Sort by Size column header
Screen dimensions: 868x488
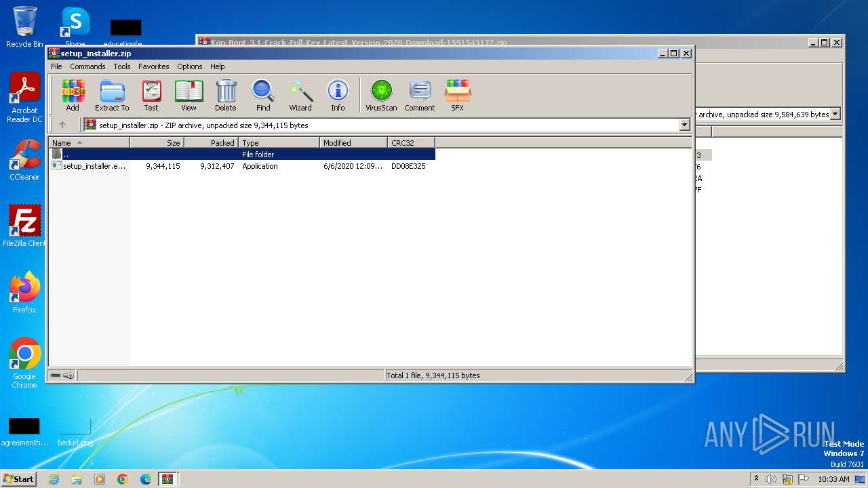click(x=157, y=142)
